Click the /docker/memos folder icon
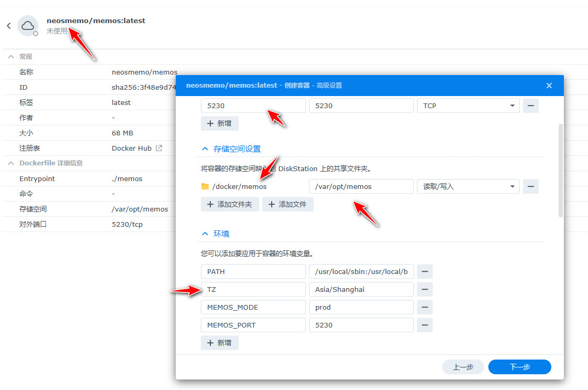 (x=205, y=186)
